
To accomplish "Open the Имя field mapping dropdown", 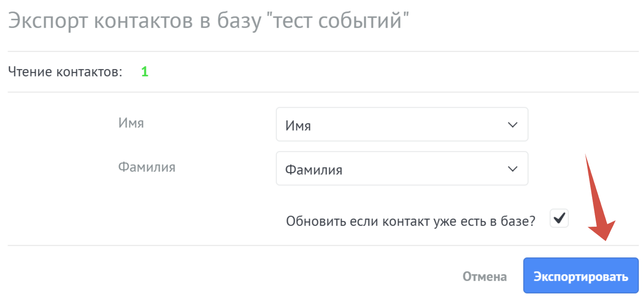I will click(402, 125).
